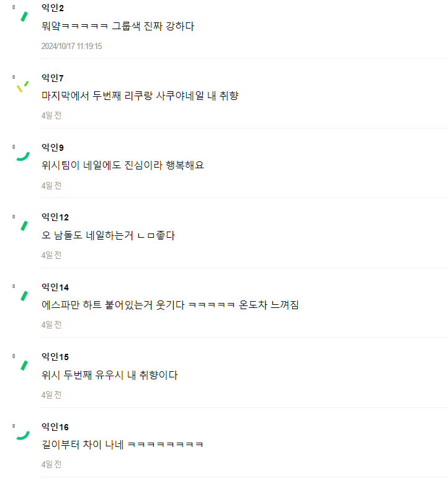Image resolution: width=448 pixels, height=483 pixels.
Task: Open the avatar icon beside 익인14
Action: [x=24, y=296]
